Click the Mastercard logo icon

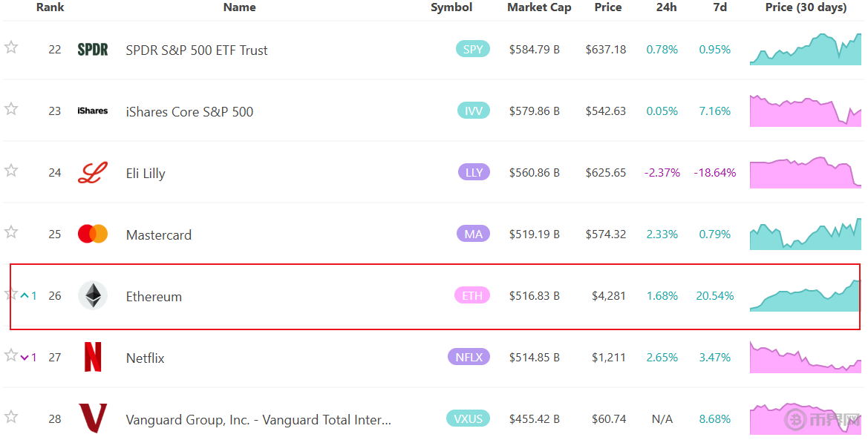tap(93, 234)
